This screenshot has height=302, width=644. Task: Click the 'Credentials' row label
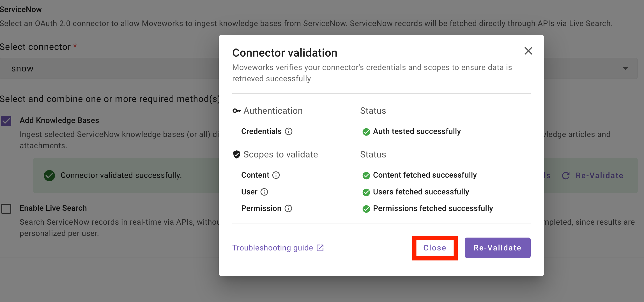coord(261,131)
